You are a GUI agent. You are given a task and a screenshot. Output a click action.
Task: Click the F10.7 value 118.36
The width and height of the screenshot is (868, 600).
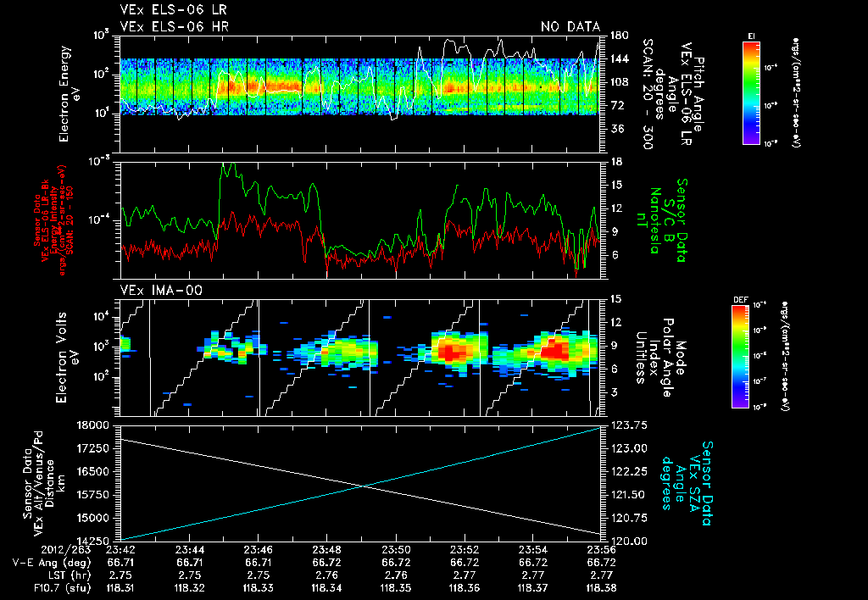[x=464, y=588]
